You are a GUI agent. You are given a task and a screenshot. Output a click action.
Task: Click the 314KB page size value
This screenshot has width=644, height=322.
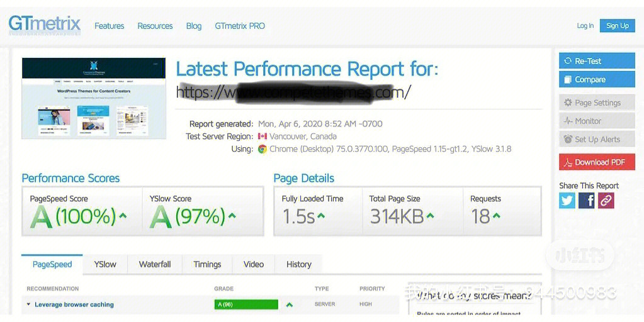(x=397, y=216)
